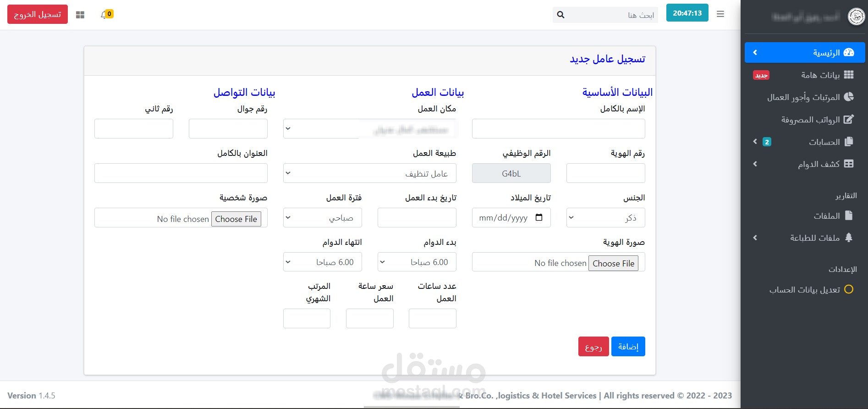Image resolution: width=868 pixels, height=409 pixels.
Task: Open the فترة العمل dropdown
Action: click(x=323, y=217)
